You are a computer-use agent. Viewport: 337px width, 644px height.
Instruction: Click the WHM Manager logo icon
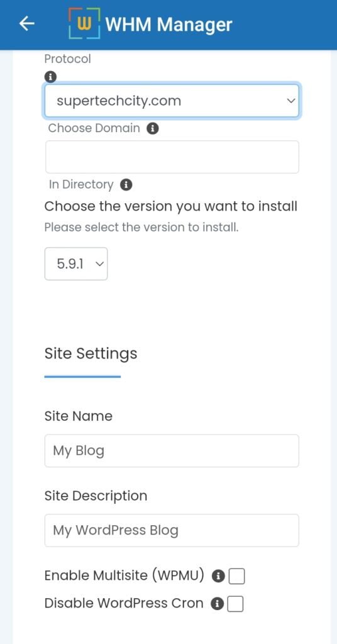84,23
